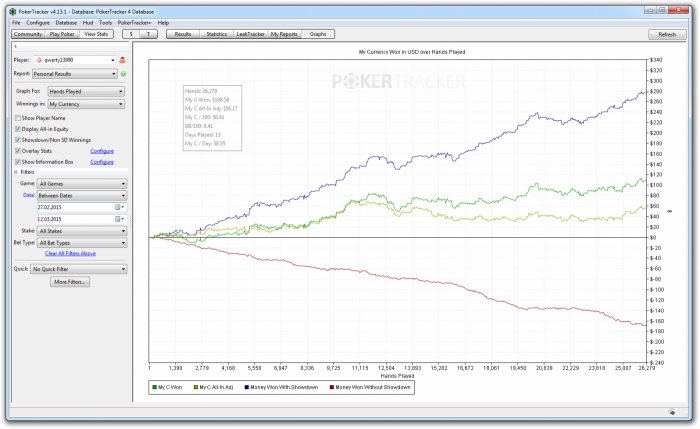Click the red player-select icon beside Player field
Viewport: 700px width, 429px height.
pyautogui.click(x=122, y=60)
